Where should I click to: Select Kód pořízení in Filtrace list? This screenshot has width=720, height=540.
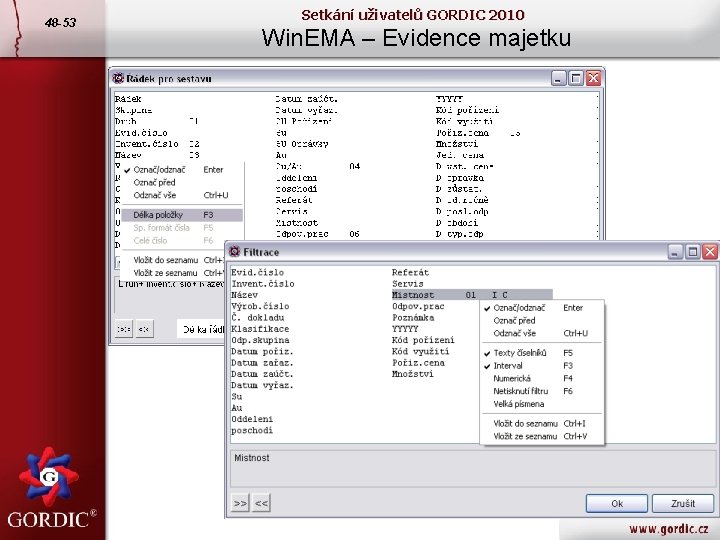(423, 340)
